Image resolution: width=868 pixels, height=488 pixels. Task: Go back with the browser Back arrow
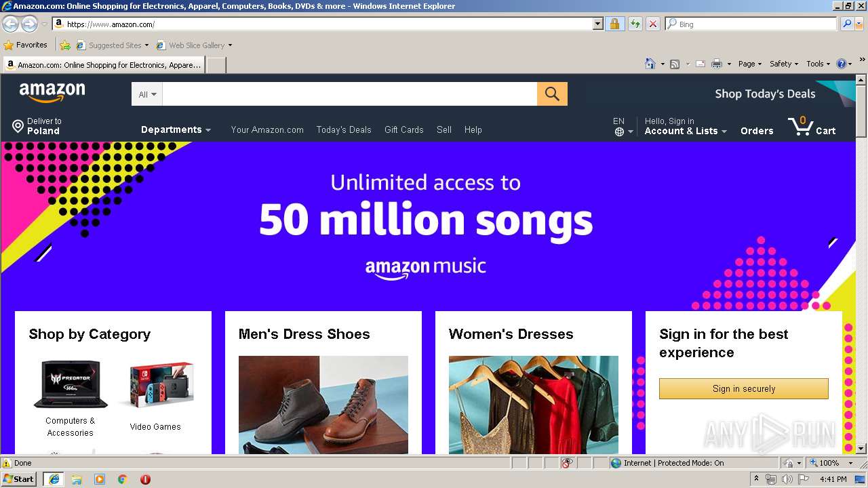click(10, 24)
